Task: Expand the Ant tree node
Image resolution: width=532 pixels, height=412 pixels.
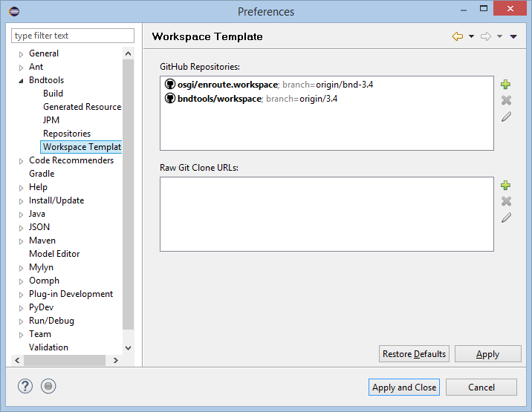Action: coord(21,68)
